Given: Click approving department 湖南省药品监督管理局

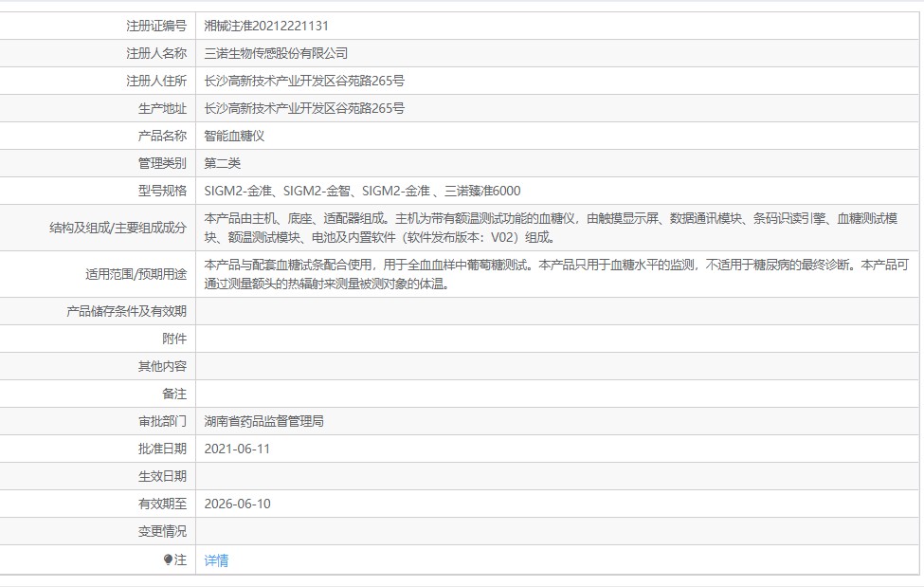Looking at the screenshot, I should [264, 421].
